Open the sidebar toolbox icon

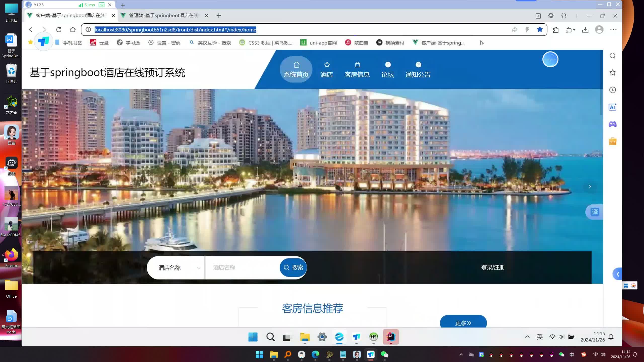(612, 141)
